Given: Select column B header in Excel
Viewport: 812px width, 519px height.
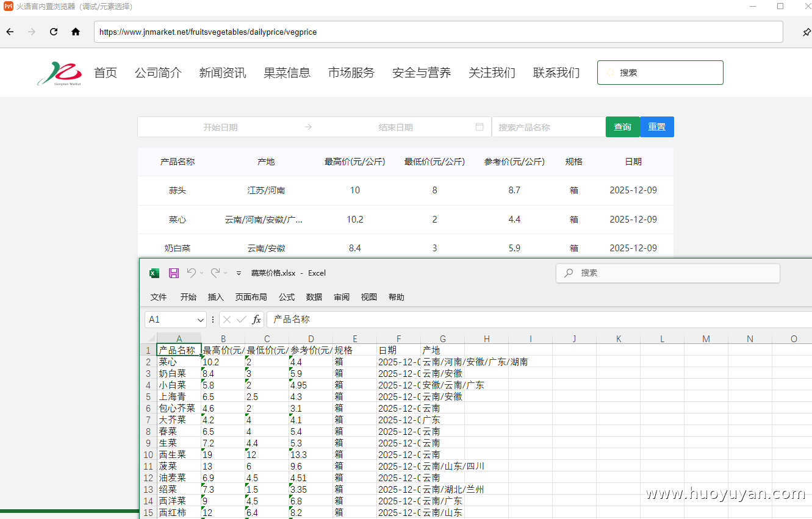Looking at the screenshot, I should pyautogui.click(x=223, y=338).
